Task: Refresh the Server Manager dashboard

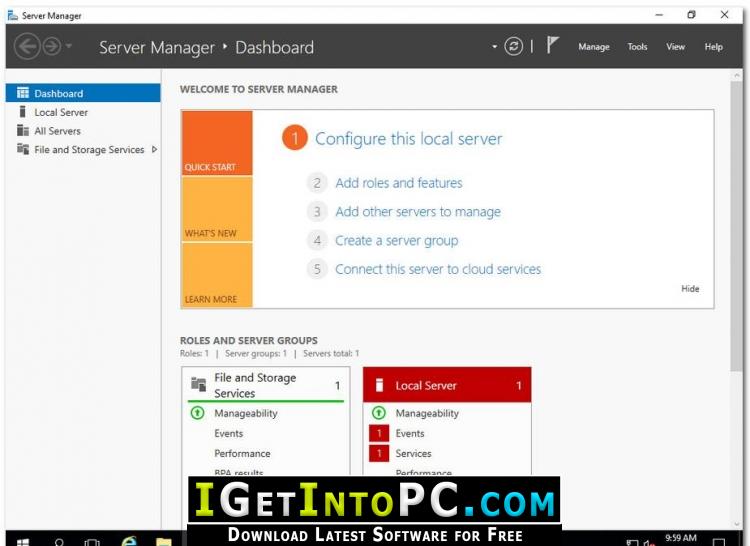Action: click(513, 46)
